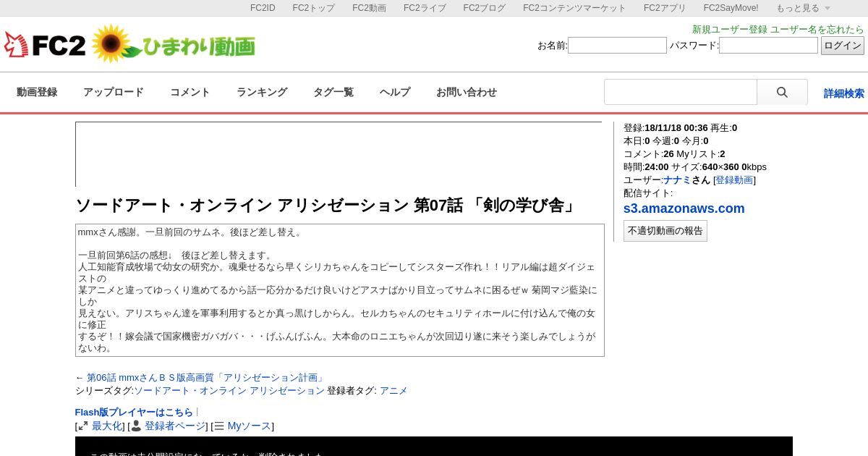The width and height of the screenshot is (868, 456).
Task: Click the ログイン button
Action: click(843, 46)
